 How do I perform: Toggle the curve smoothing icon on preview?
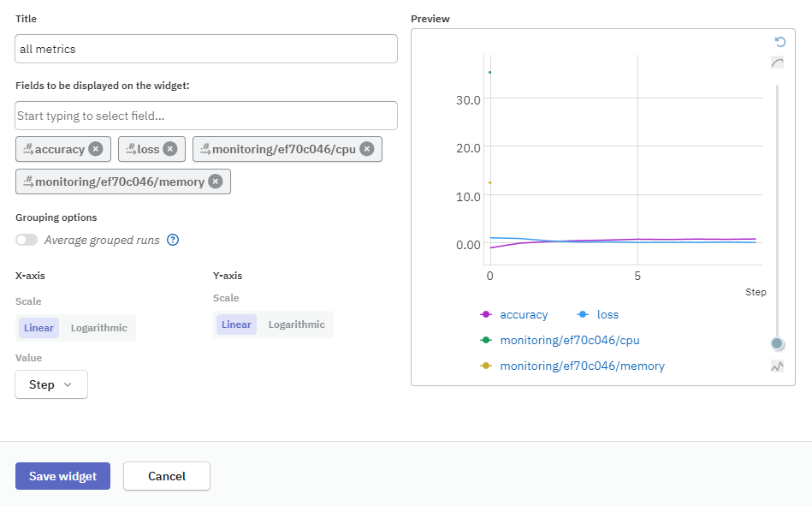778,62
